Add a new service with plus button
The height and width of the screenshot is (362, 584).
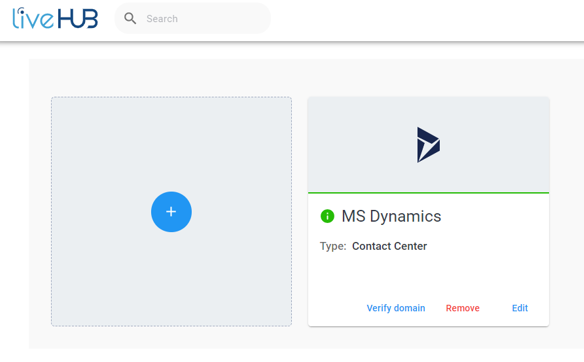pyautogui.click(x=171, y=212)
